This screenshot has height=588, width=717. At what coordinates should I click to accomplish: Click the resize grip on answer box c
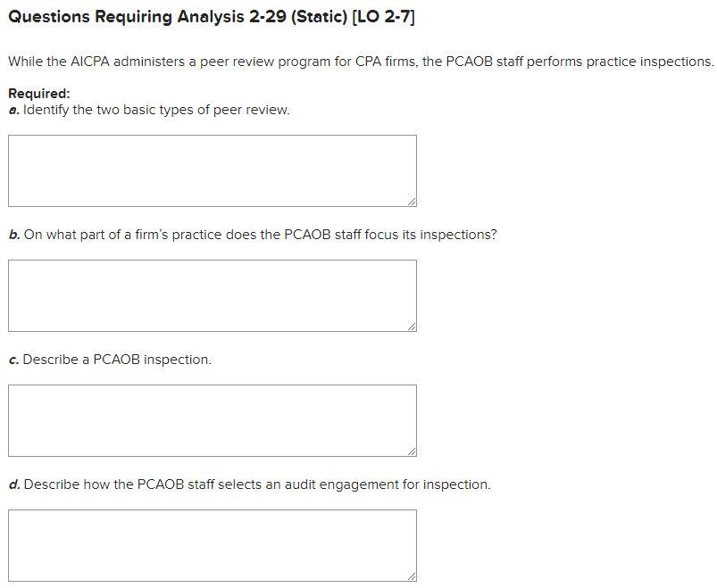click(x=412, y=451)
